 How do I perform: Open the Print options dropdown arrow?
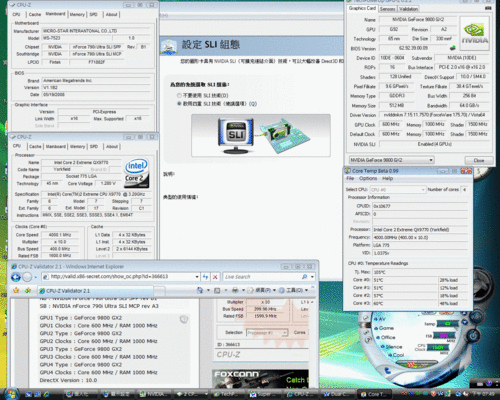pyautogui.click(x=243, y=290)
